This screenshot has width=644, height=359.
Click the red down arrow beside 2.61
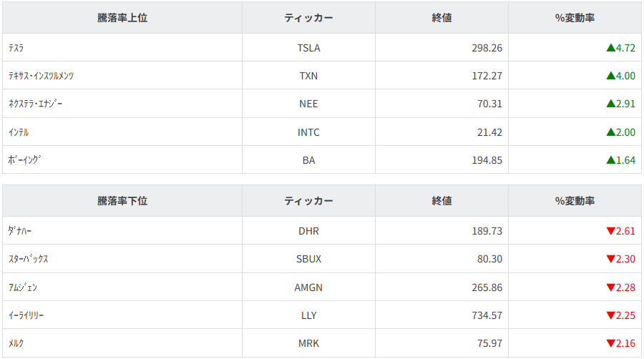coord(610,231)
